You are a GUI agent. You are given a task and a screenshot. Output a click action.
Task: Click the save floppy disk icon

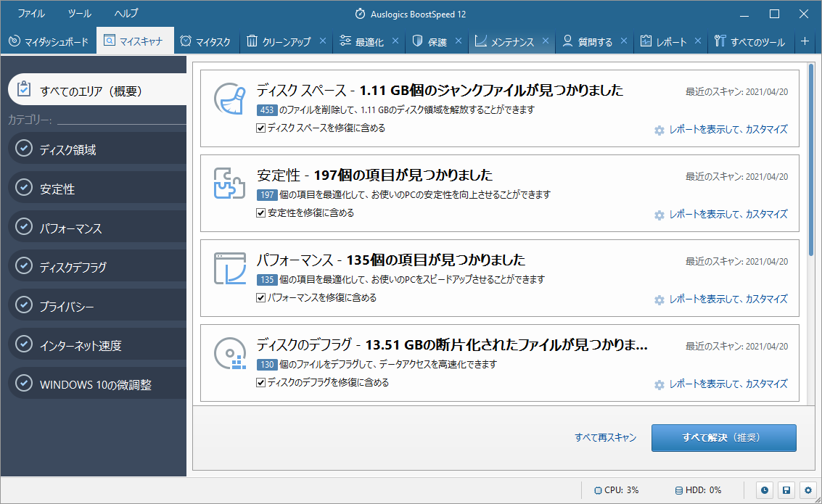point(786,490)
